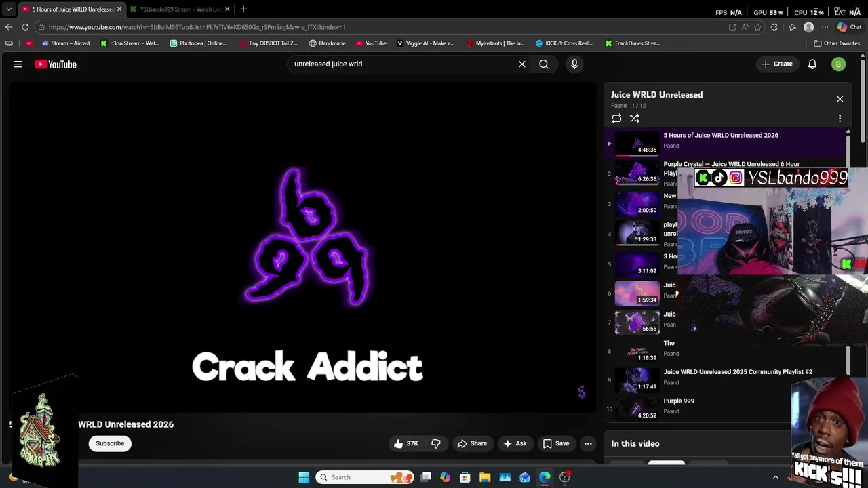Go to the YouTube home logo
This screenshot has height=488, width=868.
(56, 64)
